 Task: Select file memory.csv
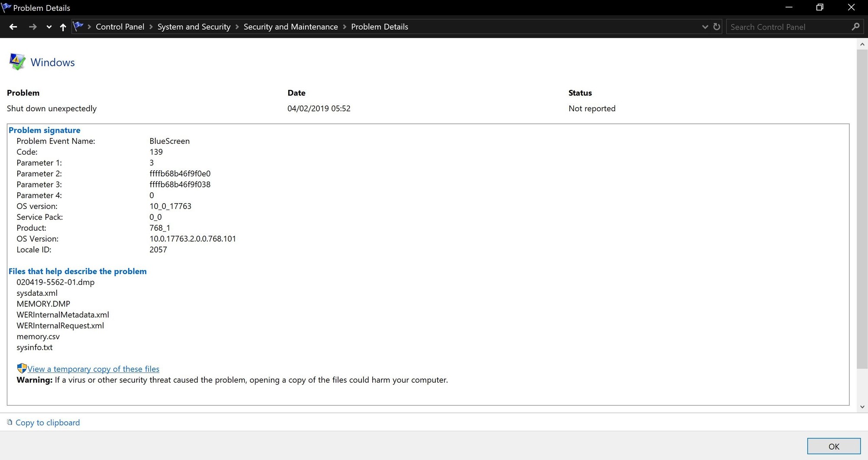[x=38, y=337]
